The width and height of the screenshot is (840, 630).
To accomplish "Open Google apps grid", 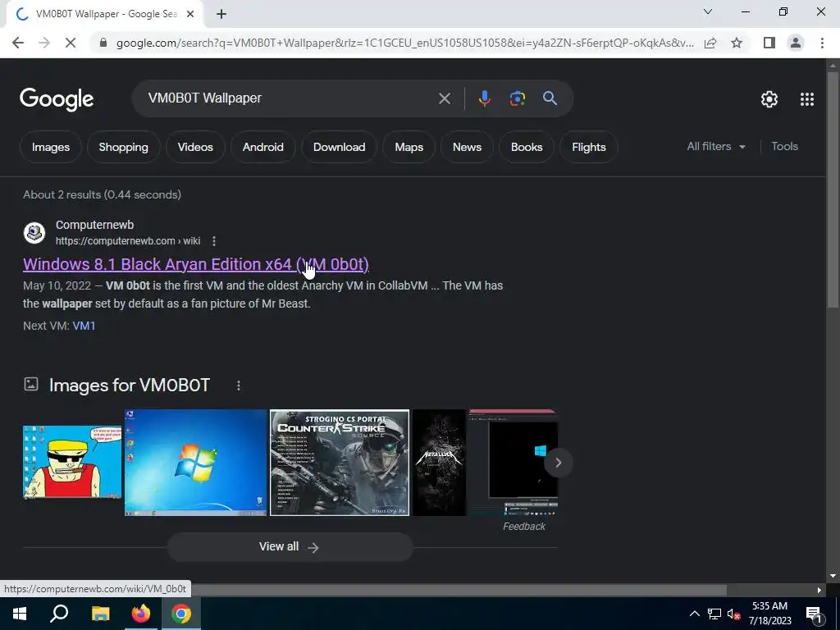I will pos(807,99).
